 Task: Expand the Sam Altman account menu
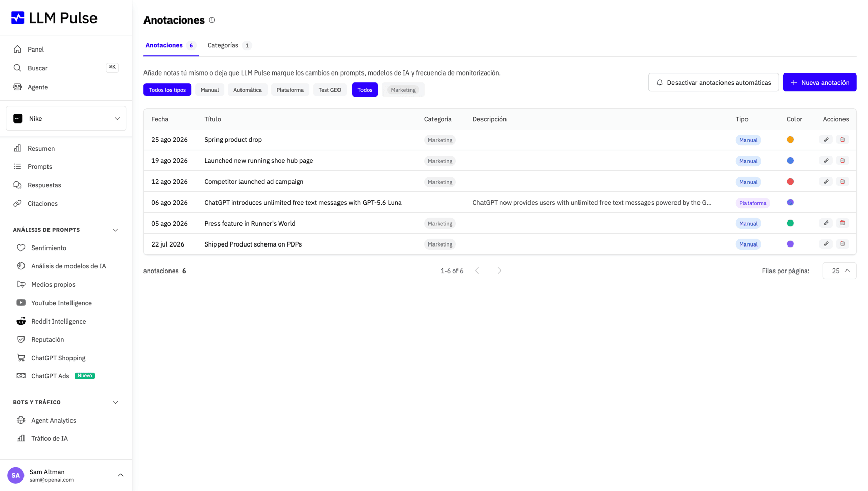(120, 475)
